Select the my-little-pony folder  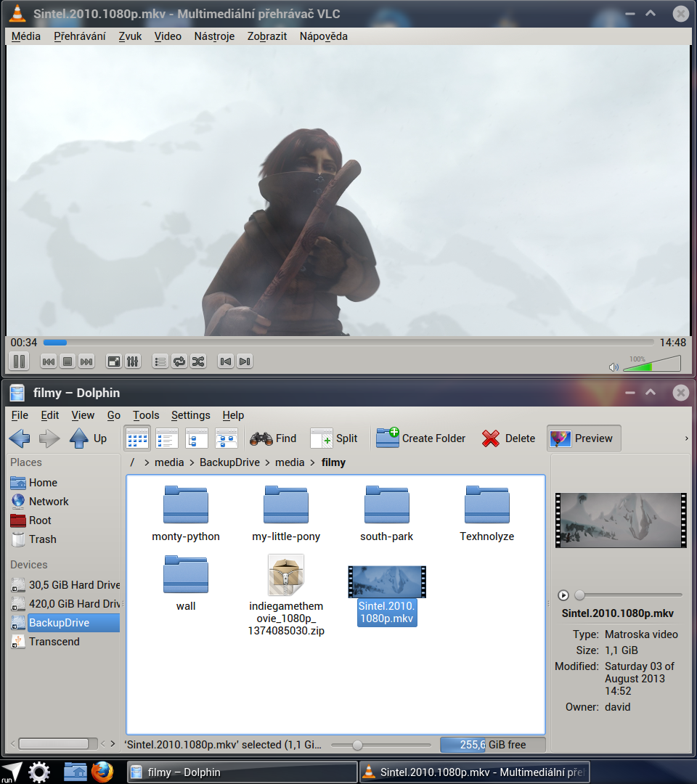(286, 513)
